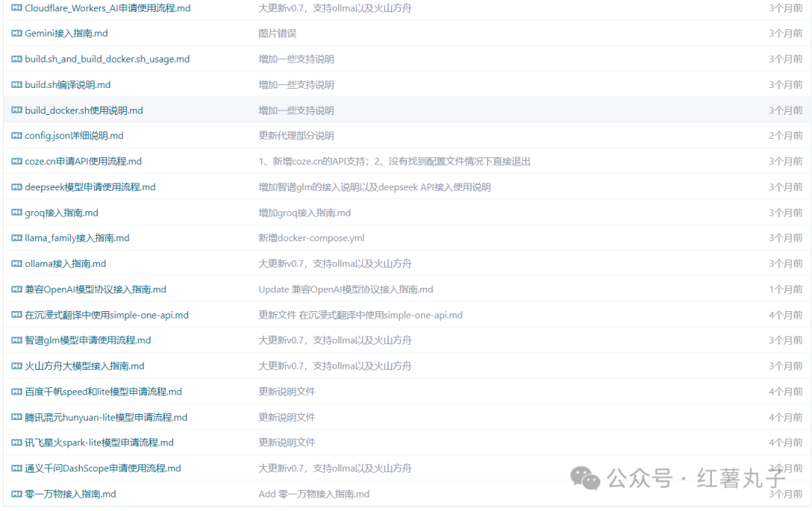812x511 pixels.
Task: Click markdown icon beside 零一万物接入指南.md
Action: tap(17, 494)
